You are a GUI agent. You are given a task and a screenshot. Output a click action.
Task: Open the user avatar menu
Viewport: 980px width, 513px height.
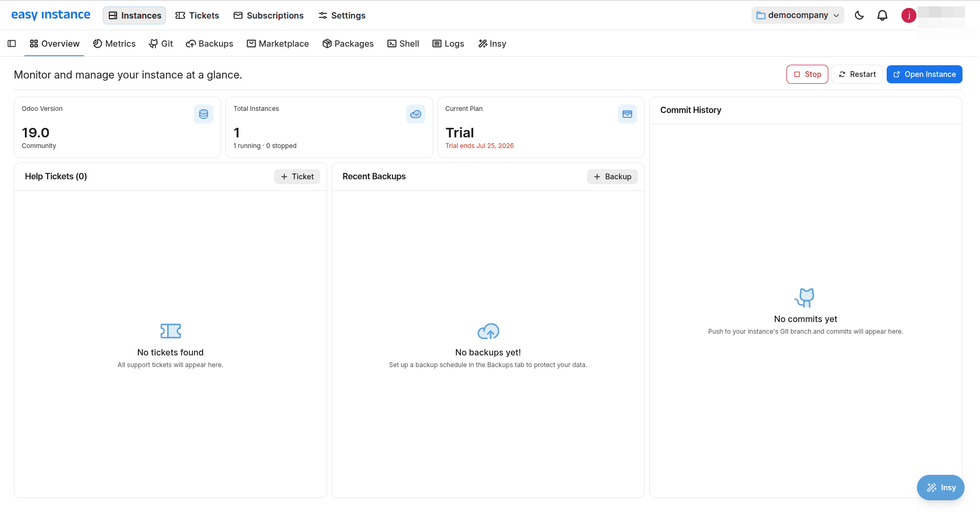click(x=909, y=15)
